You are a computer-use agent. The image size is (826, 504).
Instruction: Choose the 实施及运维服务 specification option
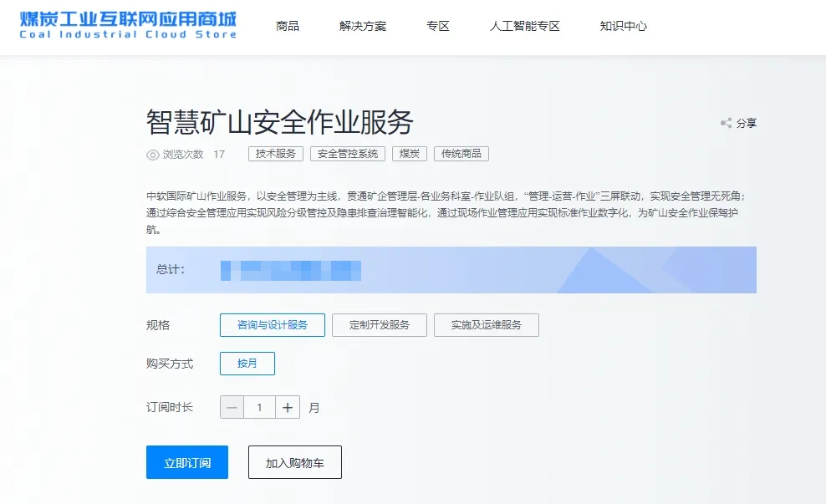click(486, 325)
